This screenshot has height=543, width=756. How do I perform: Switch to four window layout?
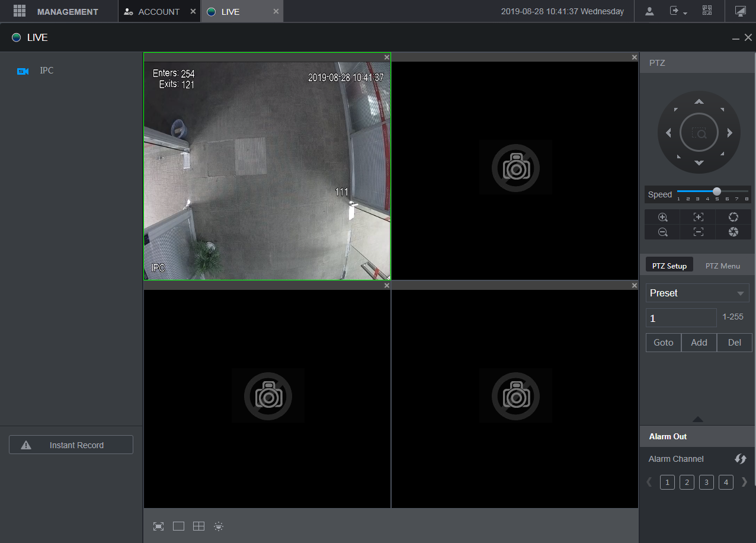click(198, 526)
